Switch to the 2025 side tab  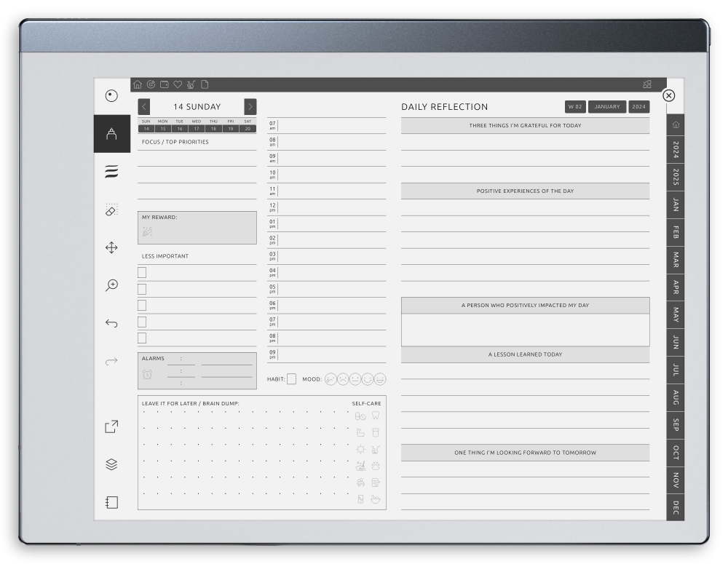point(676,177)
